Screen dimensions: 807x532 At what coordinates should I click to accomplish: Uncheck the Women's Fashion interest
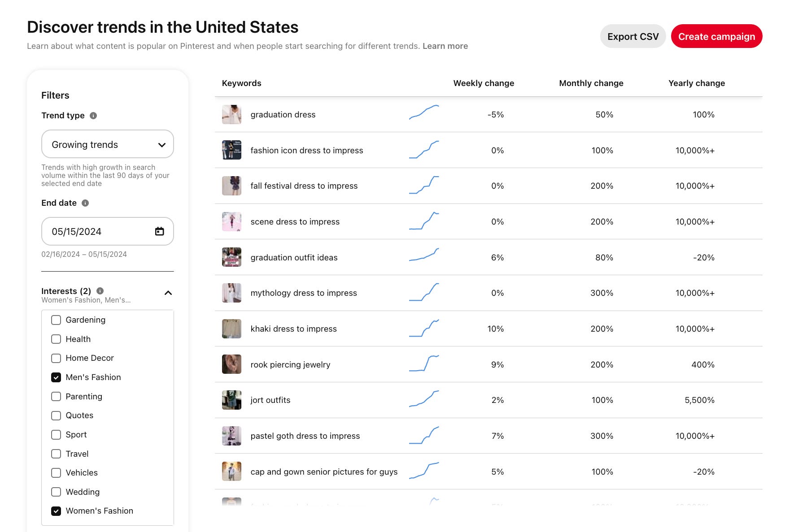click(56, 511)
